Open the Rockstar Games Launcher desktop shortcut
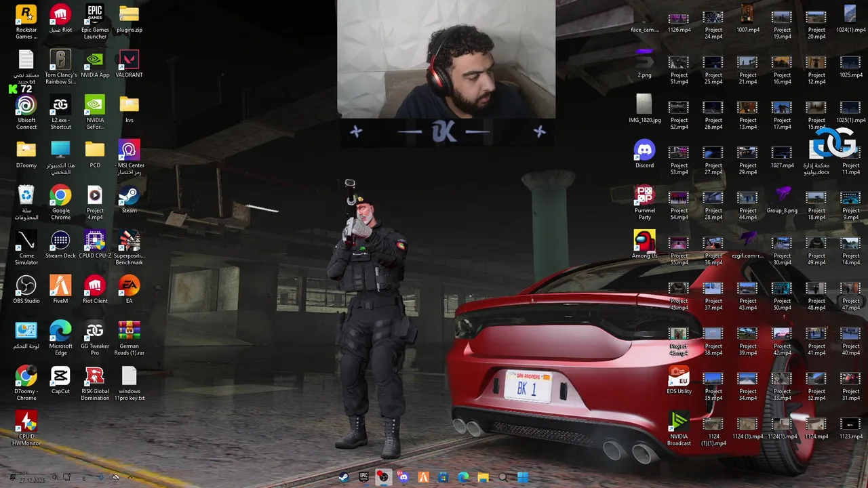Image resolution: width=868 pixels, height=488 pixels. (x=26, y=21)
